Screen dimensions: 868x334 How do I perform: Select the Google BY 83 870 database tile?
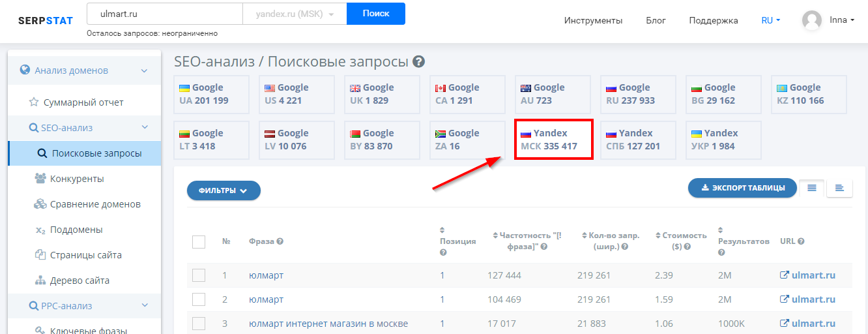click(x=382, y=140)
